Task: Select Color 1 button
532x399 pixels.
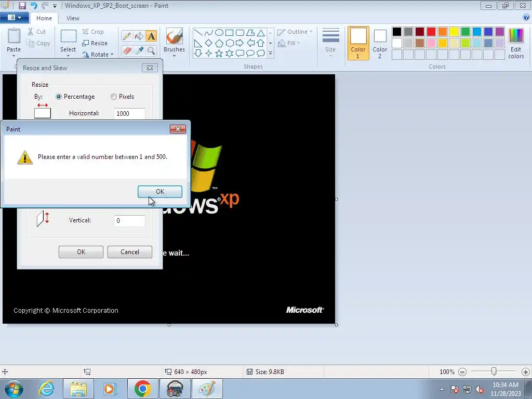Action: click(x=358, y=43)
